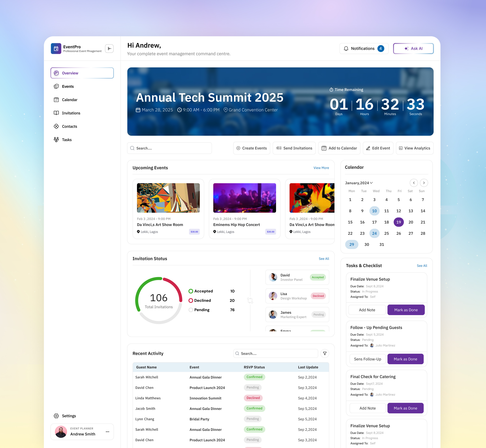The image size is (486, 448).
Task: Click Julio Martinez avatar in Follow-Up task
Action: coord(372,345)
